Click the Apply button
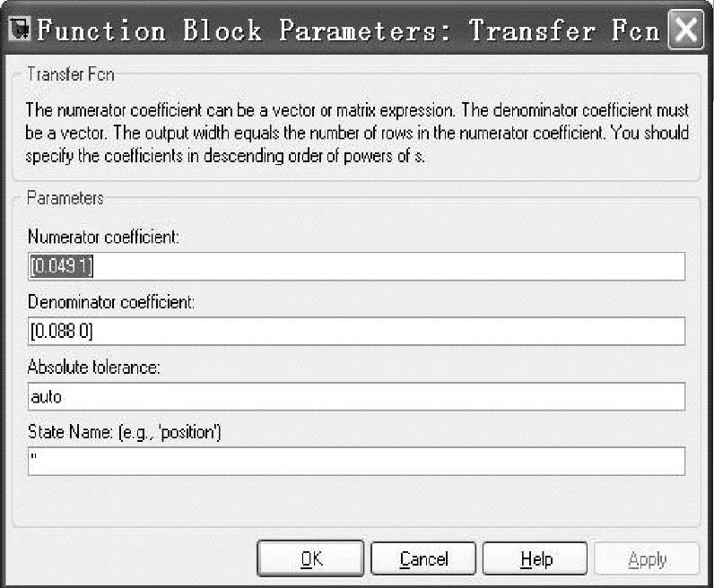 [x=647, y=559]
